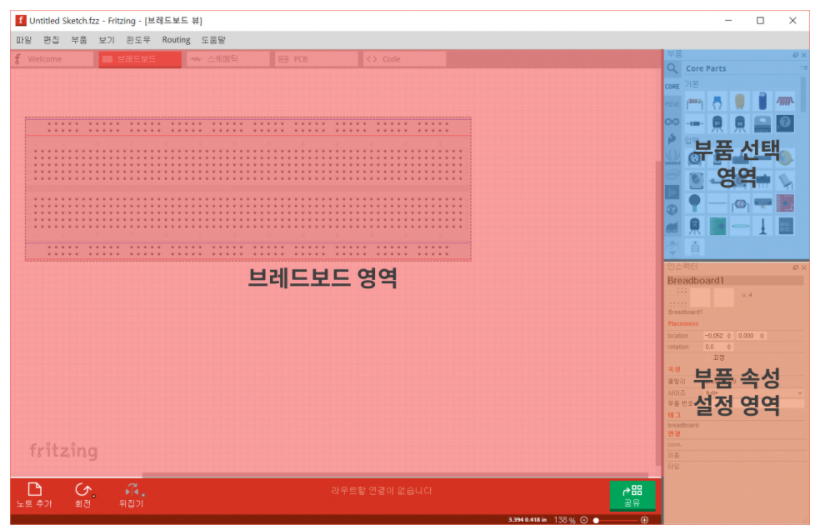Click the zoom out minus icon
The height and width of the screenshot is (532, 823).
[x=584, y=520]
